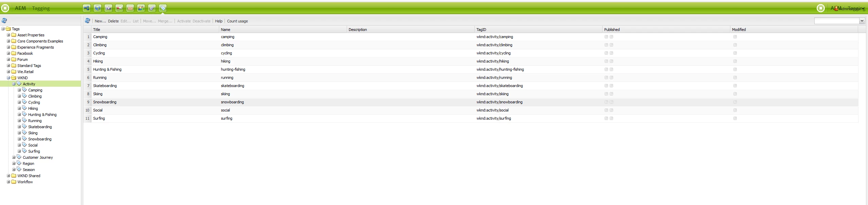The image size is (868, 205).
Task: Sort by the TagID column header
Action: (538, 30)
